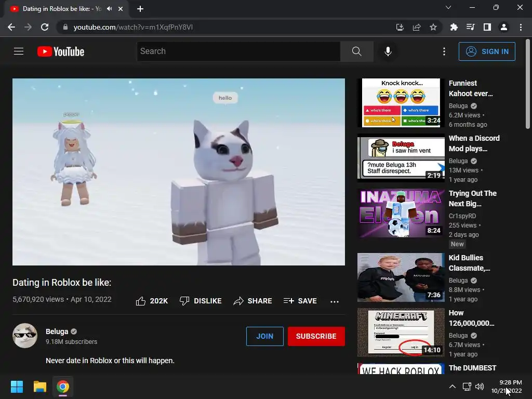Viewport: 532px width, 399px height.
Task: Click SIGN IN button
Action: click(x=487, y=51)
